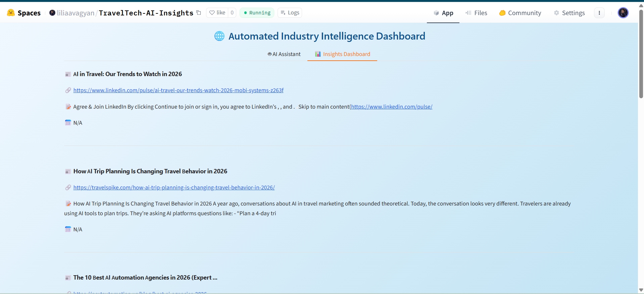Open the Logs panel
Screen dimensions: 644x294
pyautogui.click(x=290, y=13)
